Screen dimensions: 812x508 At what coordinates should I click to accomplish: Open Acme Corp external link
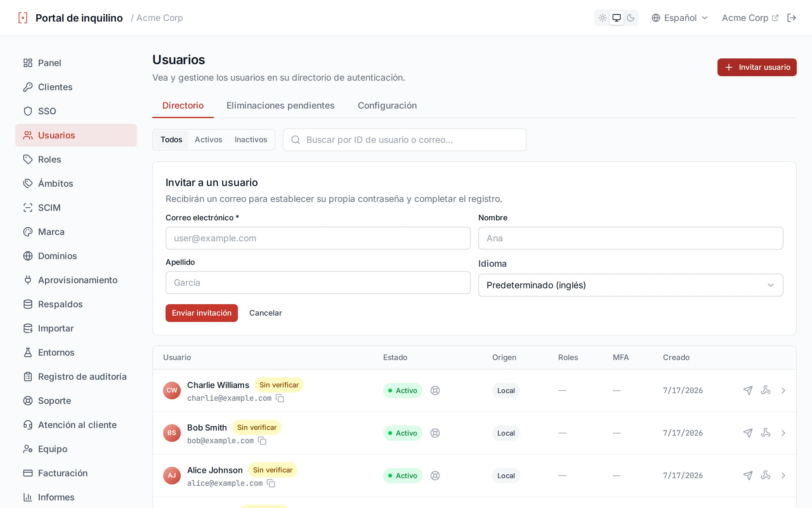(750, 18)
